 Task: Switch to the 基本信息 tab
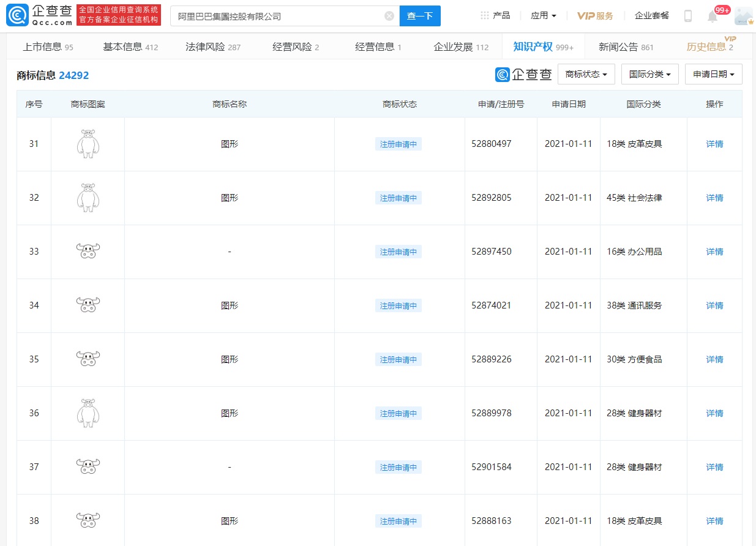[x=130, y=47]
